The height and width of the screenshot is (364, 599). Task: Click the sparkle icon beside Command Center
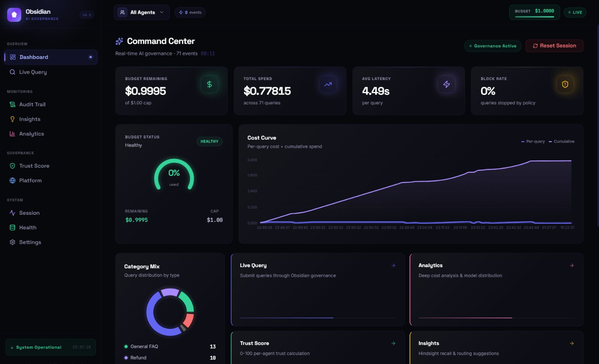coord(119,41)
